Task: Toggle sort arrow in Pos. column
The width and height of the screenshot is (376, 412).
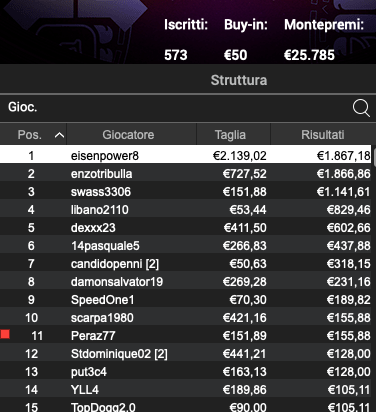Action: coord(59,135)
